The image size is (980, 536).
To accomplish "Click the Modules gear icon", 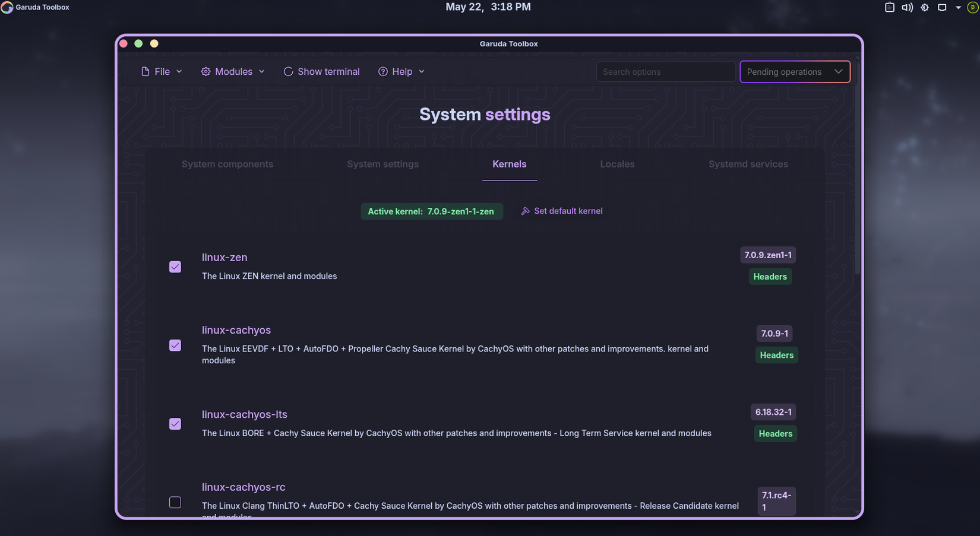I will coord(206,71).
